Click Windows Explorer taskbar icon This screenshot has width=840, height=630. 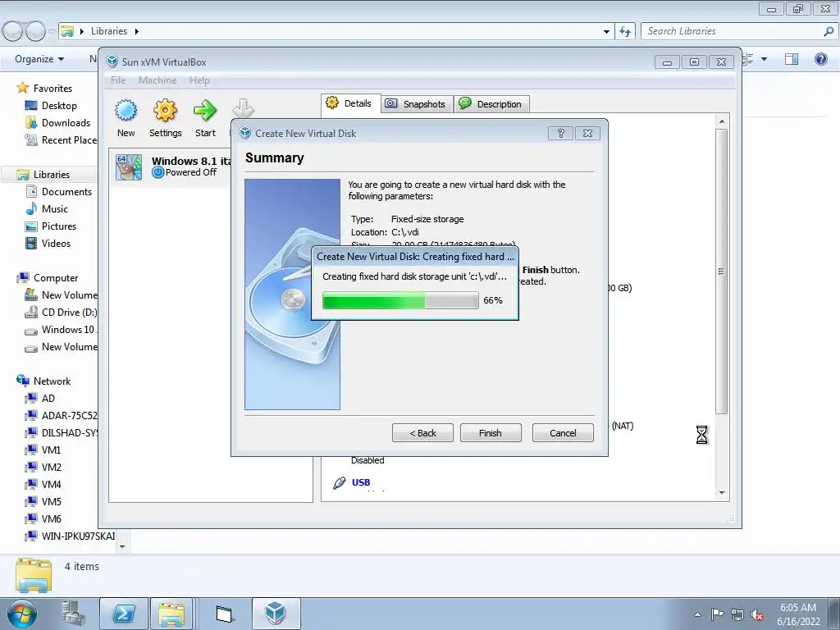click(171, 614)
